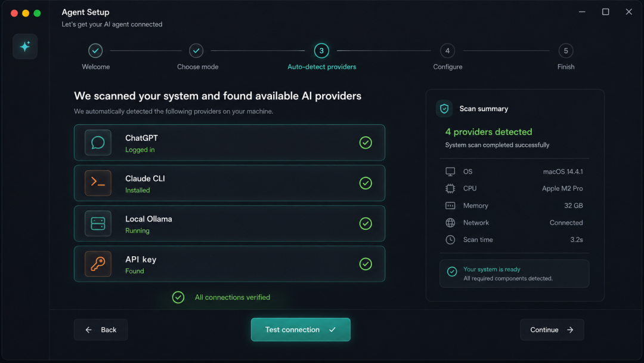Click the 'Installed' status under Claude CLI
644x363 pixels.
[x=138, y=190]
